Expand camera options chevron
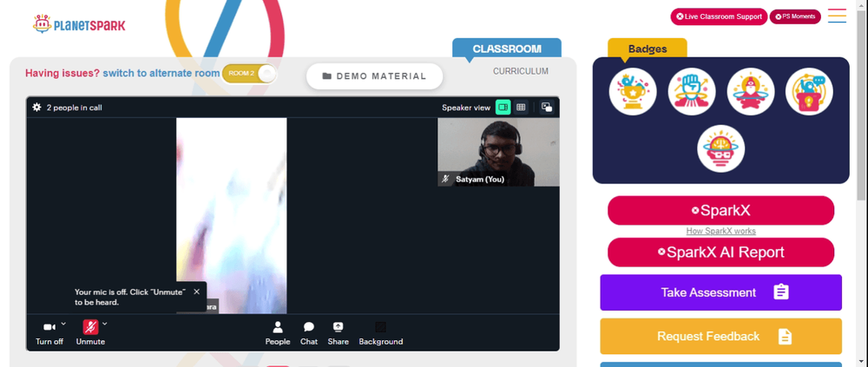Image resolution: width=868 pixels, height=367 pixels. click(x=63, y=324)
